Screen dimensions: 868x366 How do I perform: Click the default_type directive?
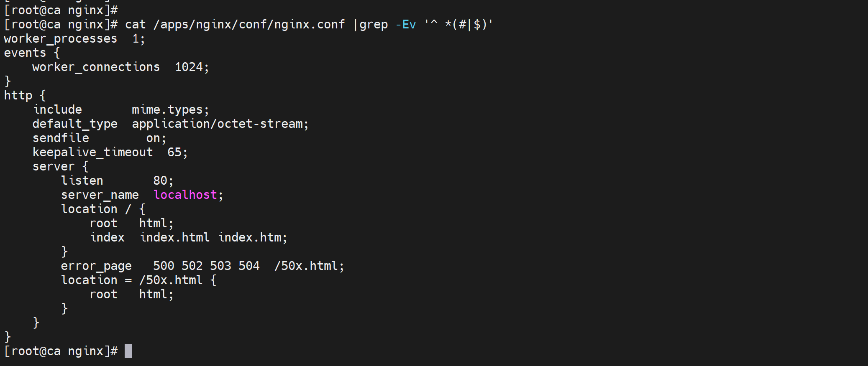pyautogui.click(x=75, y=124)
